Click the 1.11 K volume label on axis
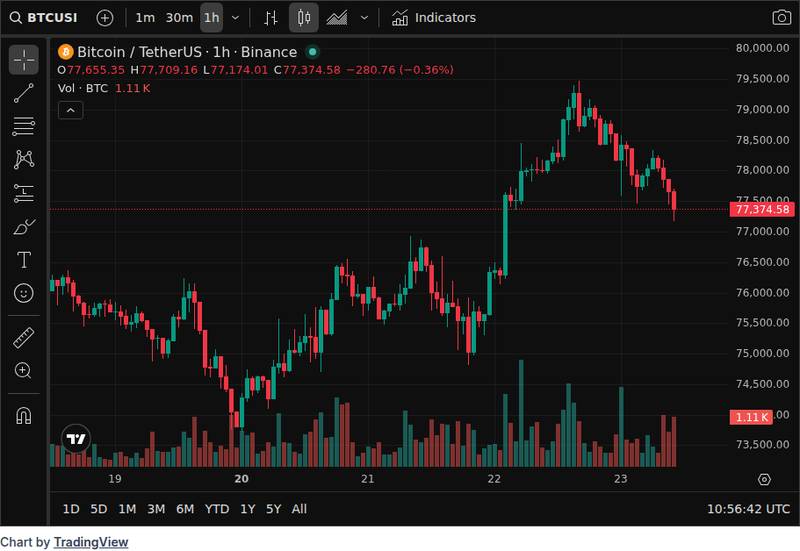This screenshot has width=800, height=551. coord(751,417)
